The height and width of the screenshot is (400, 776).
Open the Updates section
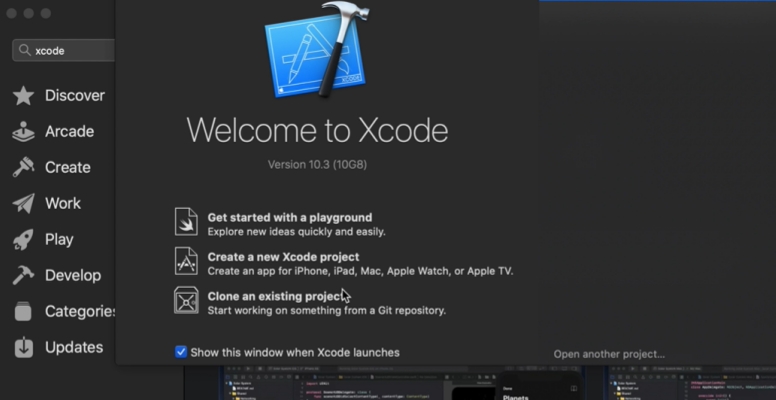(x=74, y=347)
